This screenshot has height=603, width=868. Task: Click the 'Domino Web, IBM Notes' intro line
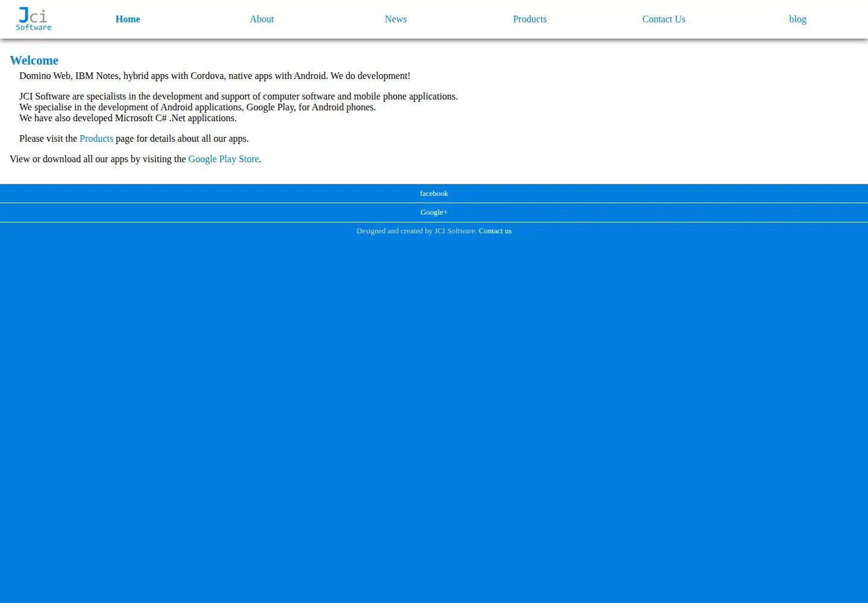215,76
